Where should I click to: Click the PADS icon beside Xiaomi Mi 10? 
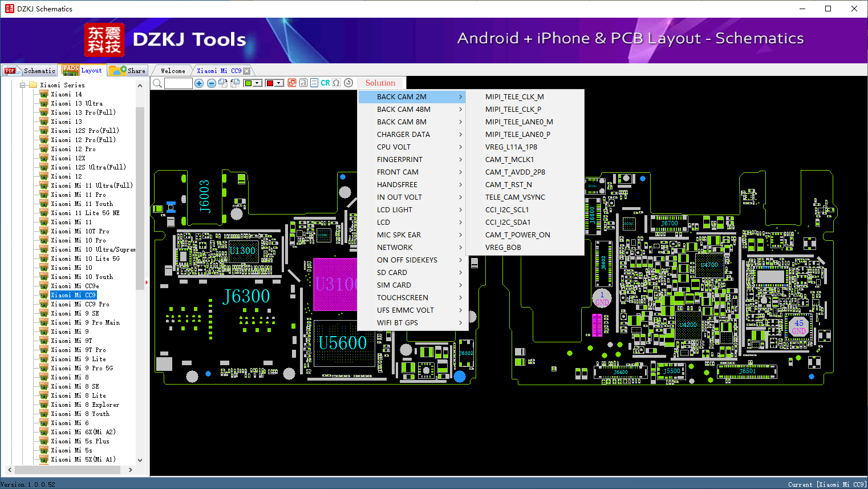pyautogui.click(x=44, y=268)
